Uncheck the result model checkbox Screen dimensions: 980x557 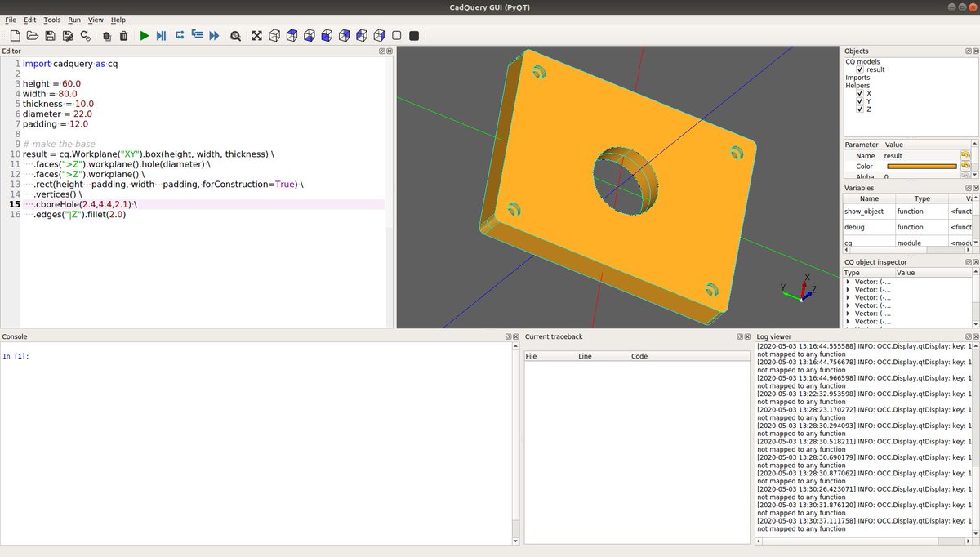(x=860, y=69)
